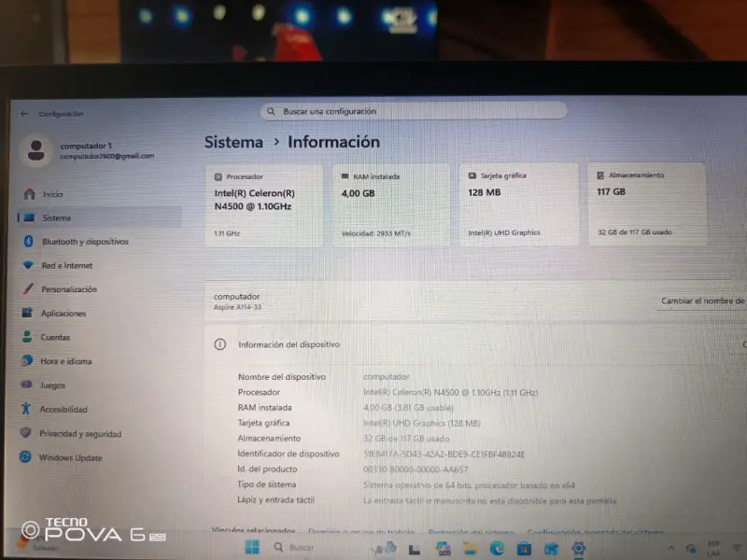Click the Sistema breadcrumb link

pyautogui.click(x=233, y=142)
